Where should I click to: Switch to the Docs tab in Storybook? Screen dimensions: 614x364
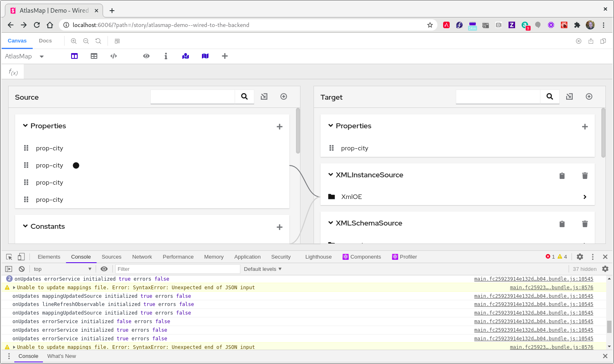45,41
